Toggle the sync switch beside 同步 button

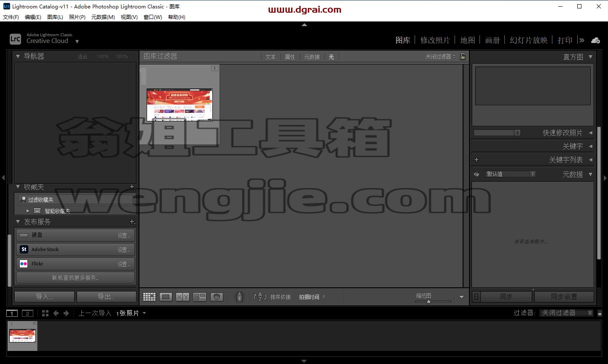[476, 297]
